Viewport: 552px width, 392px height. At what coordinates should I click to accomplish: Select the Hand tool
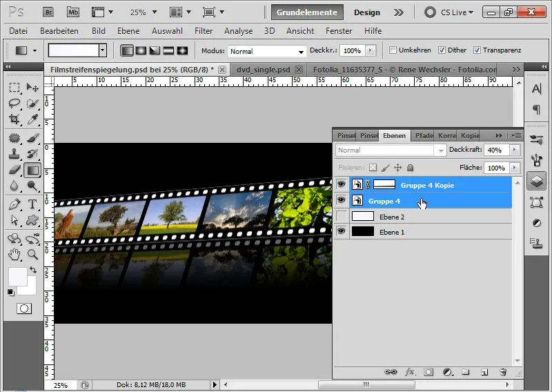coord(14,254)
